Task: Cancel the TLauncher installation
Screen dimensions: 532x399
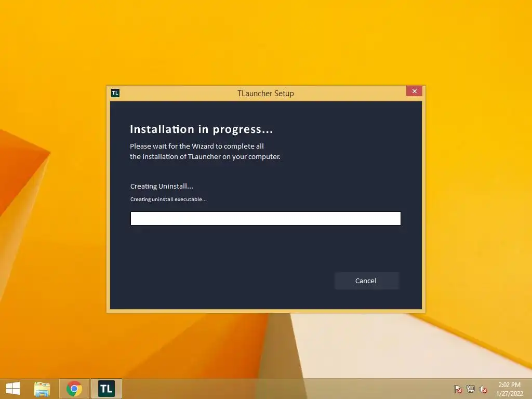Action: pos(366,281)
